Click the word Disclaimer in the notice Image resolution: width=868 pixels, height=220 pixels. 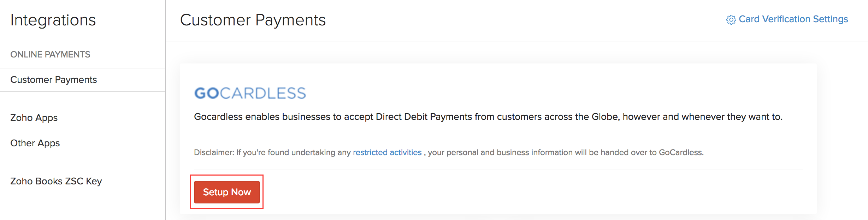pyautogui.click(x=214, y=152)
